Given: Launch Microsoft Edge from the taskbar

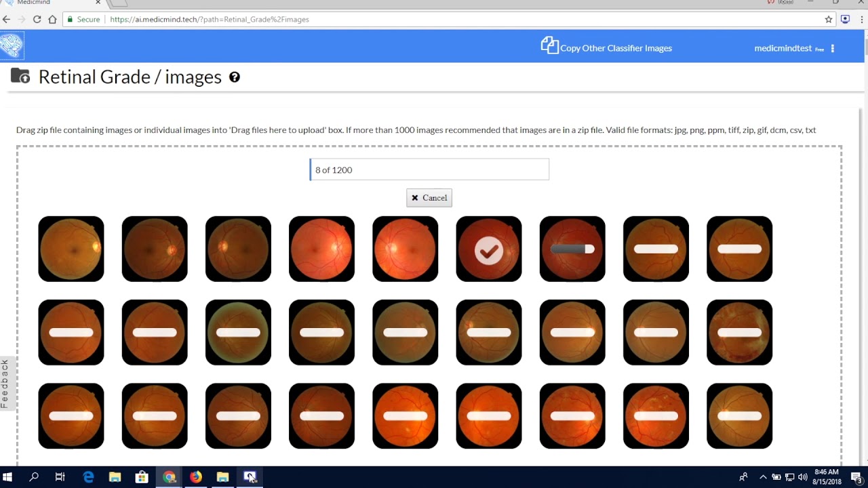Looking at the screenshot, I should point(88,477).
